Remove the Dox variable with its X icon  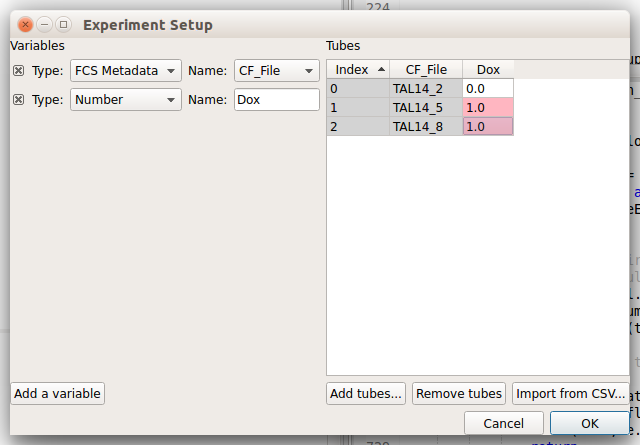pos(18,100)
